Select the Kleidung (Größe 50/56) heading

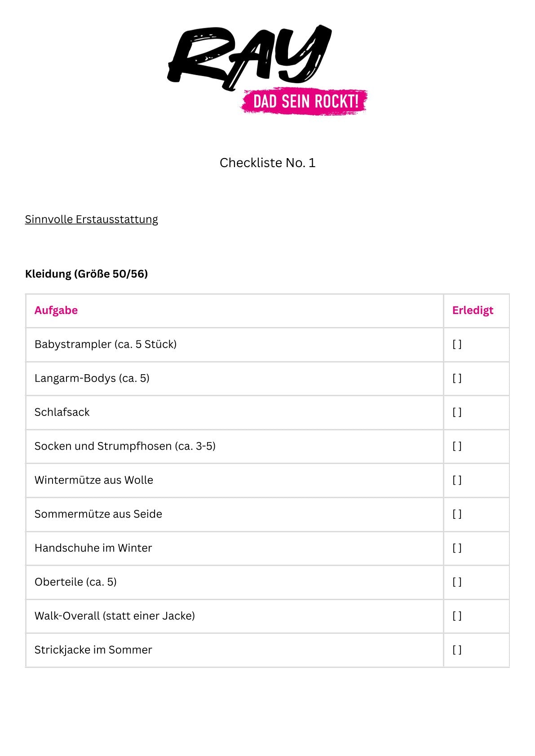click(x=87, y=274)
